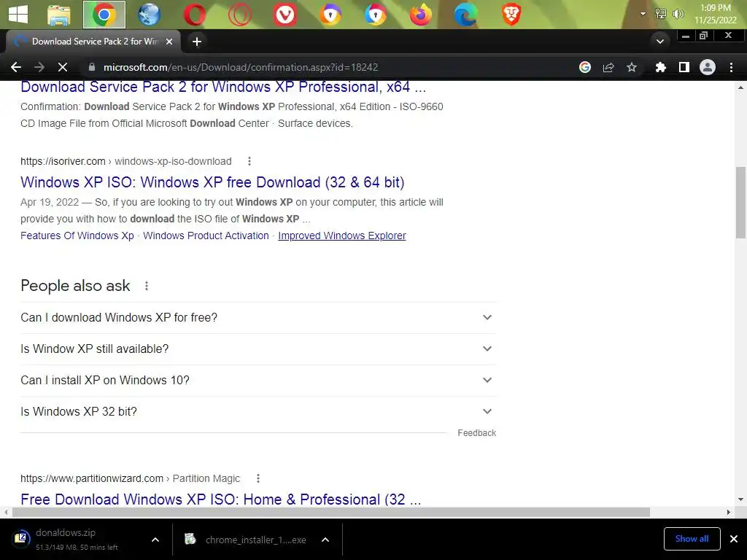Click the forward navigation arrow
The image size is (747, 560).
click(39, 67)
